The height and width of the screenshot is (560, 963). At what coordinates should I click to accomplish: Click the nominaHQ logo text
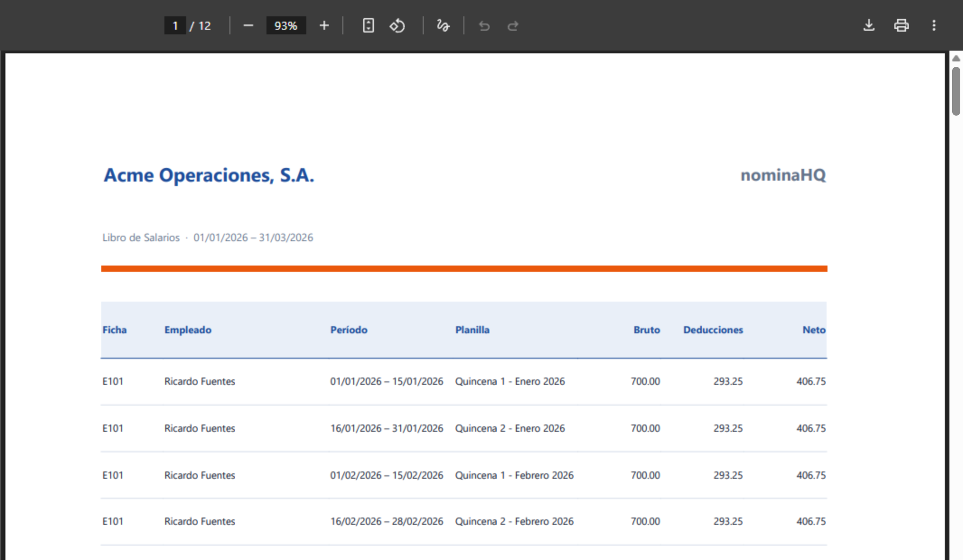[783, 175]
